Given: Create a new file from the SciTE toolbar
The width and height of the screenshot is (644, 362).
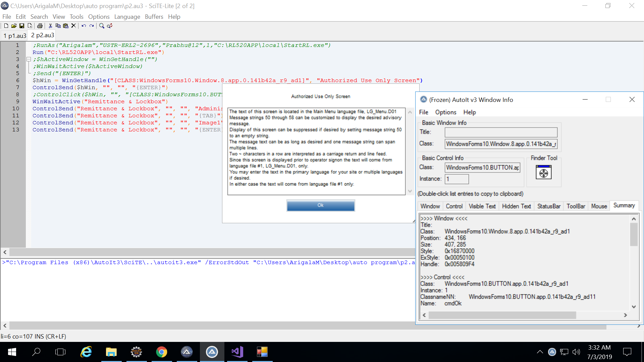Looking at the screenshot, I should (6, 26).
